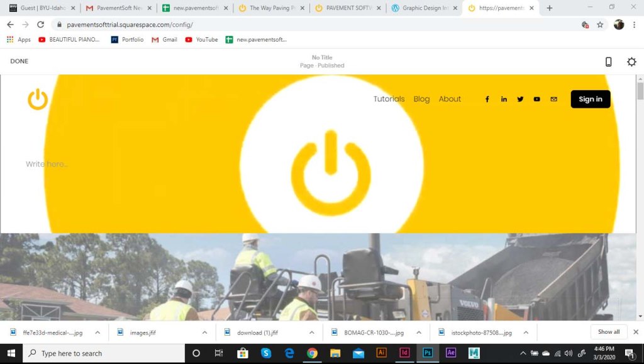
Task: Bookmark this page with star icon
Action: coord(600,25)
